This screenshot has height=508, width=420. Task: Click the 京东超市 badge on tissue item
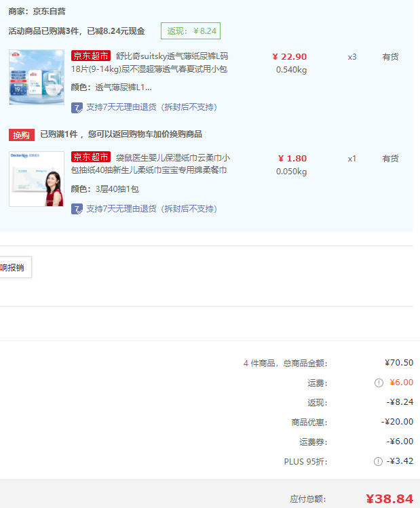91,157
